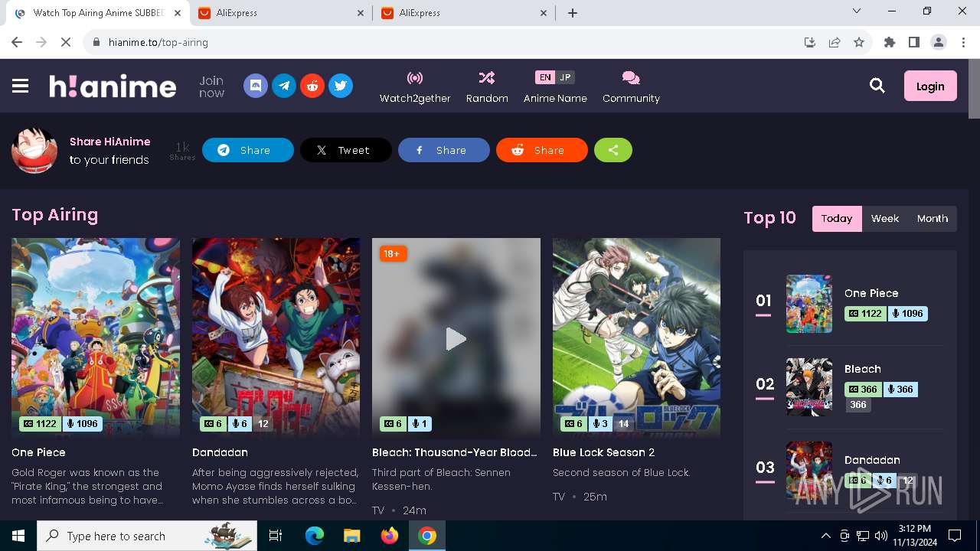The width and height of the screenshot is (980, 551).
Task: Switch to the second AliExpress tab
Action: pyautogui.click(x=464, y=13)
